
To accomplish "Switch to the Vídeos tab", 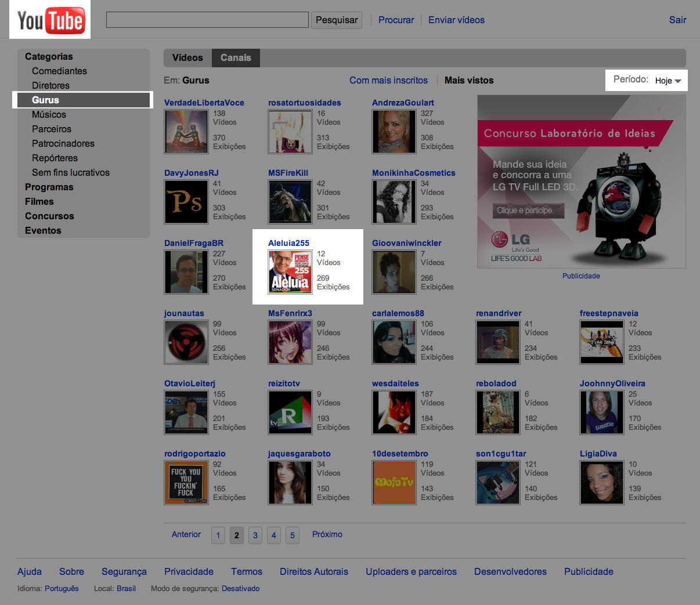I will click(x=187, y=58).
